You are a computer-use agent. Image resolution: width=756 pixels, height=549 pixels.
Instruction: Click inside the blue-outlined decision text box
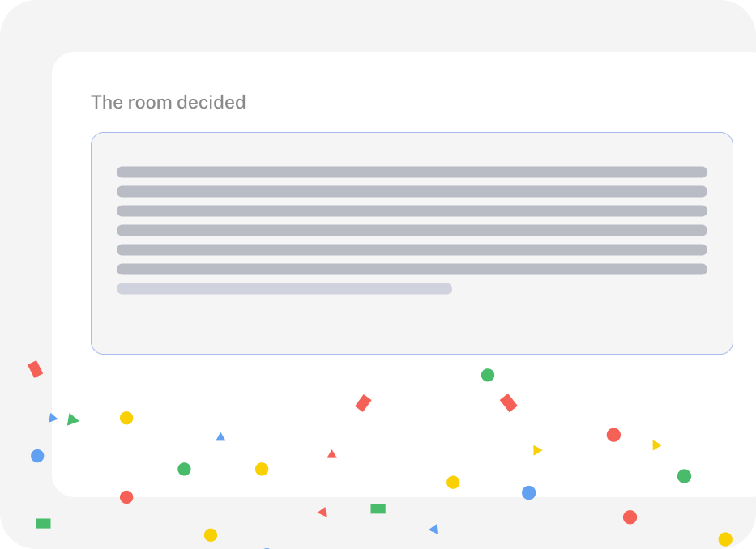coord(412,244)
